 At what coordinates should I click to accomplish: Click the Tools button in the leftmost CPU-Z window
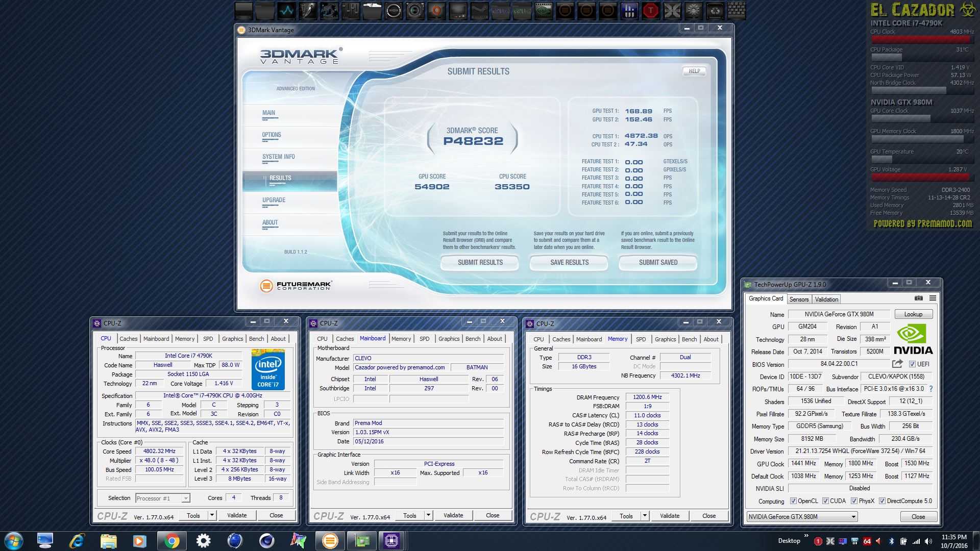(193, 515)
